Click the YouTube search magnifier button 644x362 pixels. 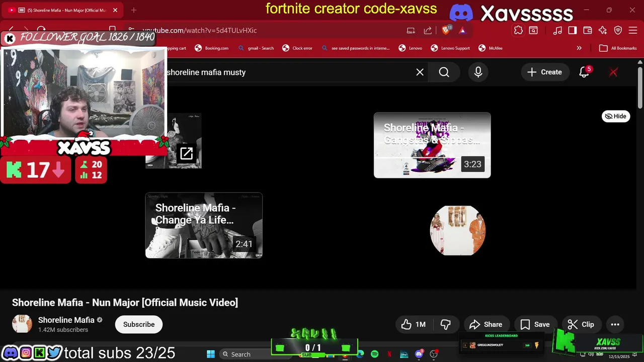click(444, 72)
